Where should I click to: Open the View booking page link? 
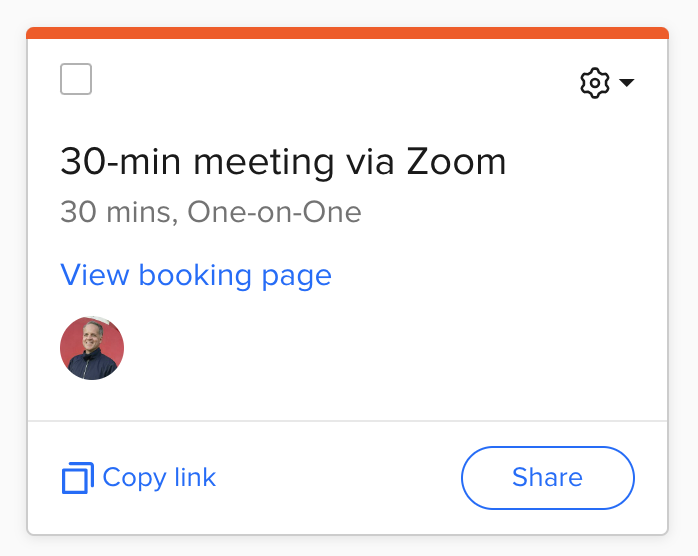click(196, 275)
